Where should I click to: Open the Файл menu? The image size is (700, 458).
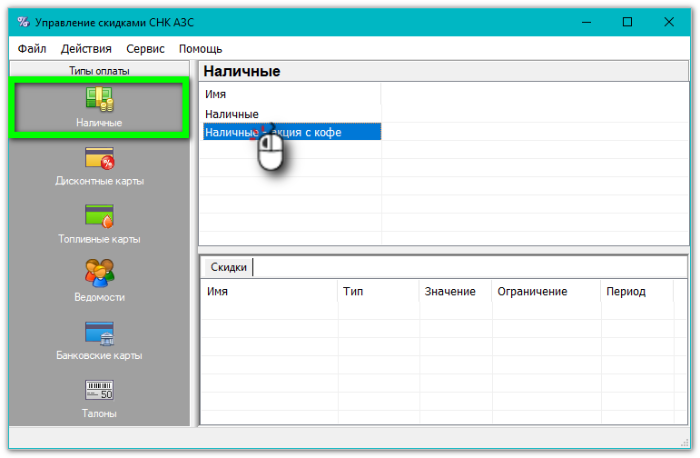point(31,49)
